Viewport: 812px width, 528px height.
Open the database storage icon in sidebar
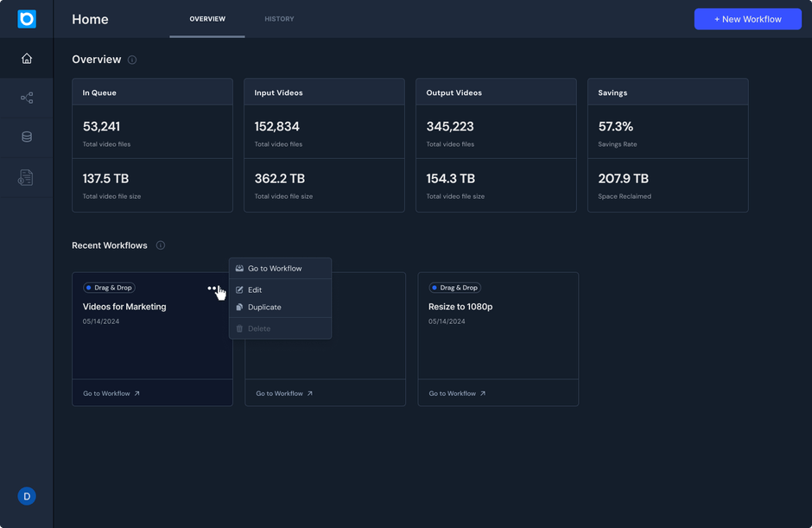coord(27,137)
